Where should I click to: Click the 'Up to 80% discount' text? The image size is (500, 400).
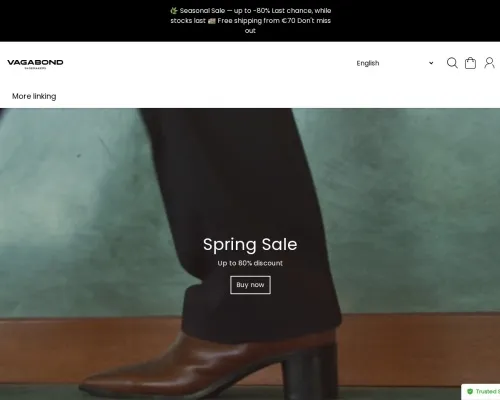(x=250, y=263)
